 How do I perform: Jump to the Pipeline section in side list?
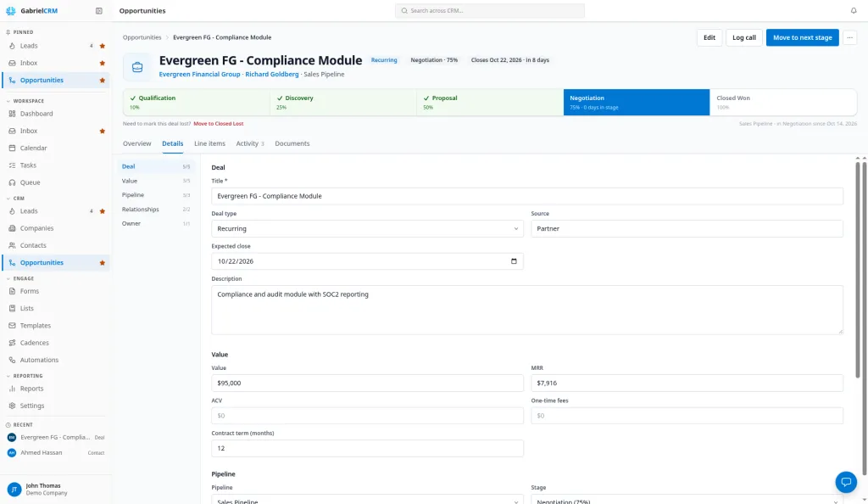click(x=156, y=195)
